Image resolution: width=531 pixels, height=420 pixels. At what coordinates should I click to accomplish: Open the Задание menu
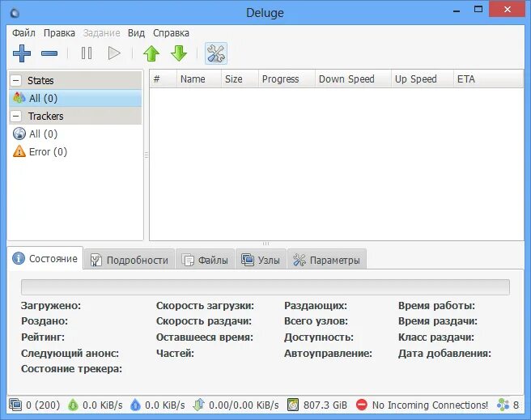pos(102,33)
